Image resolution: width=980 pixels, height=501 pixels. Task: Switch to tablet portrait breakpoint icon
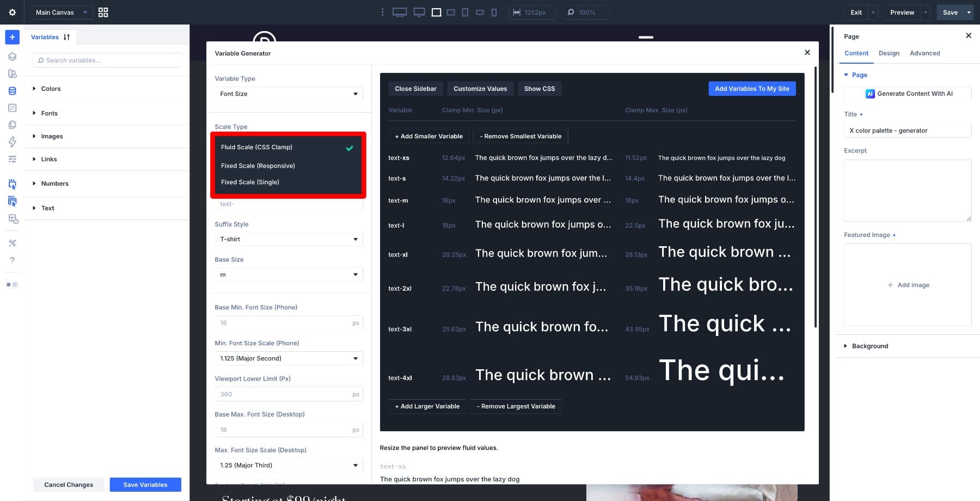tap(465, 12)
